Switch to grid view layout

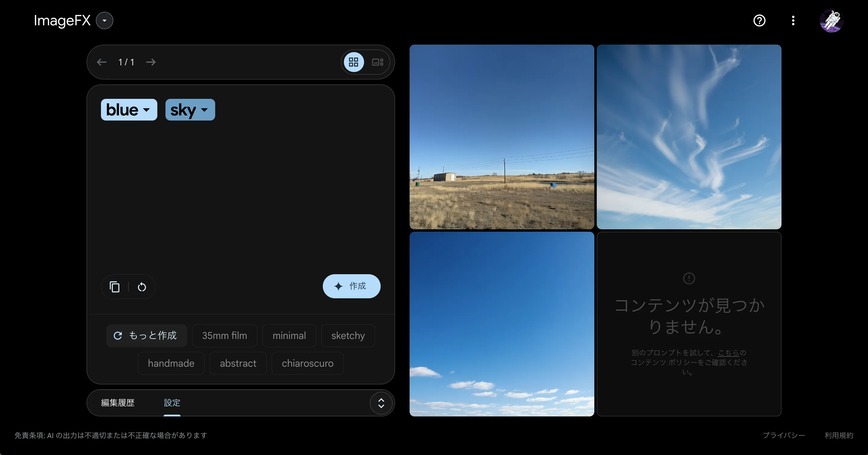coord(354,62)
